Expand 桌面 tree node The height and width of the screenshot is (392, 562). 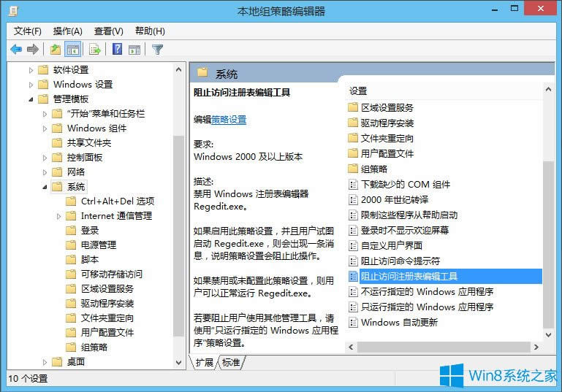tap(45, 362)
